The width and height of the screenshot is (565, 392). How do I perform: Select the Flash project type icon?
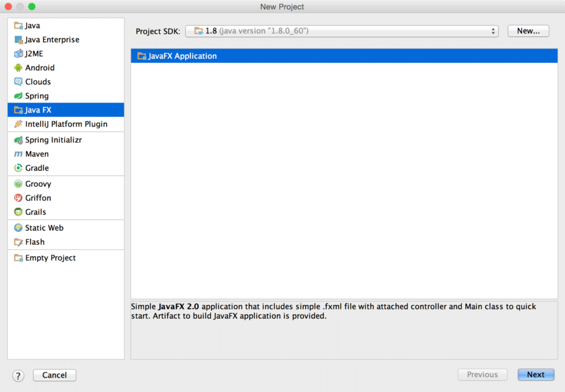pos(18,241)
